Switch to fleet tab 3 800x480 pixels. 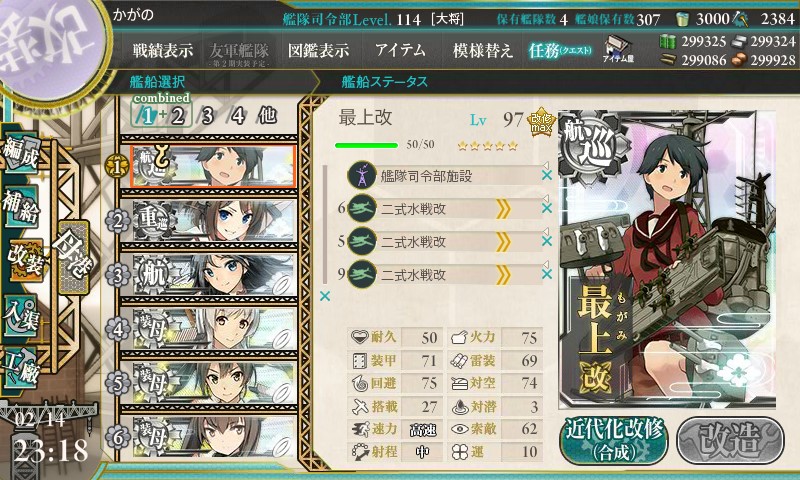click(207, 116)
